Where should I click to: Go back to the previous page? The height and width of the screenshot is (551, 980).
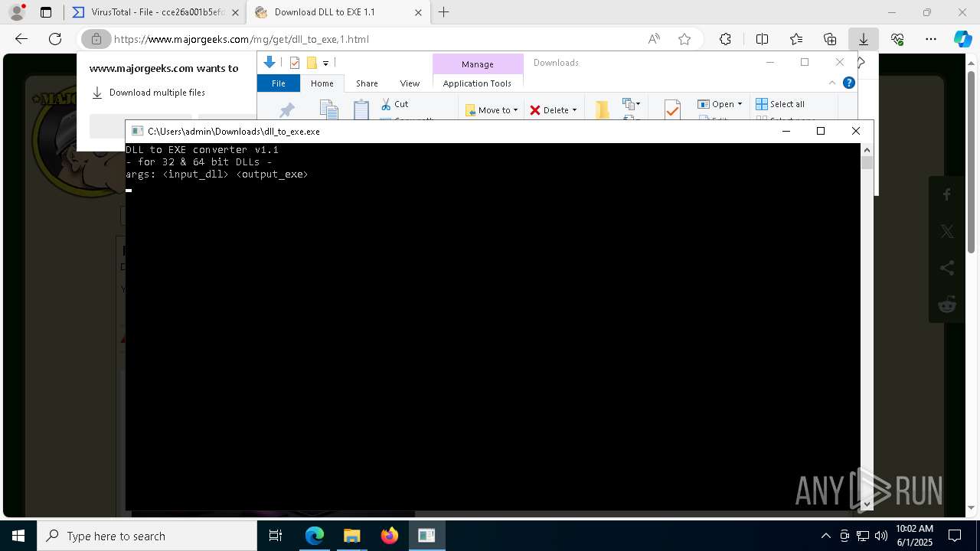click(x=21, y=39)
